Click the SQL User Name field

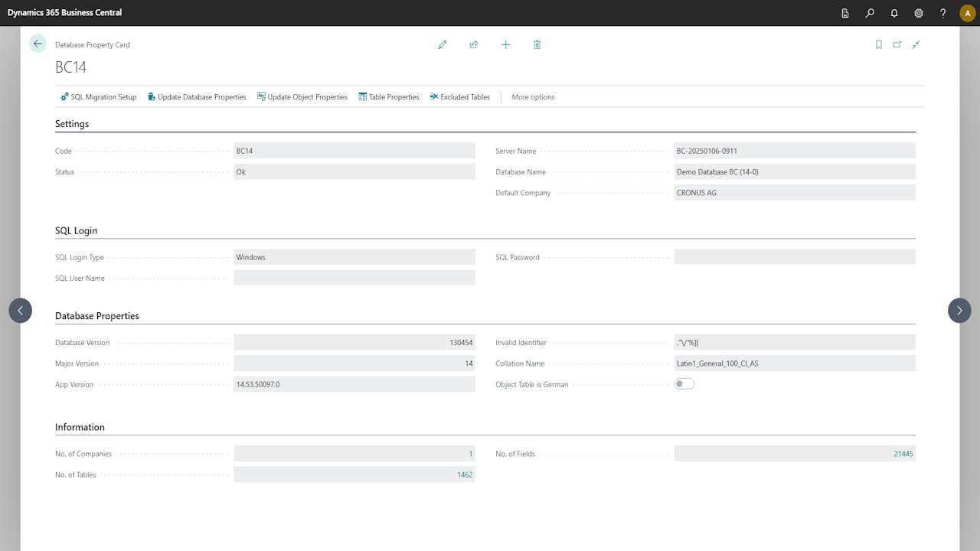click(x=354, y=278)
